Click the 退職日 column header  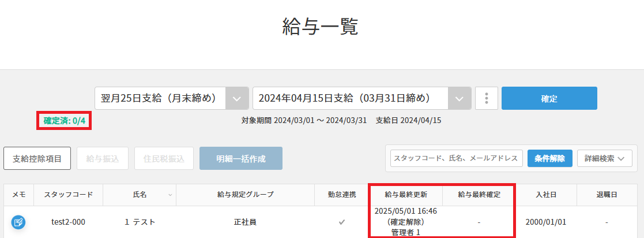[607, 195]
